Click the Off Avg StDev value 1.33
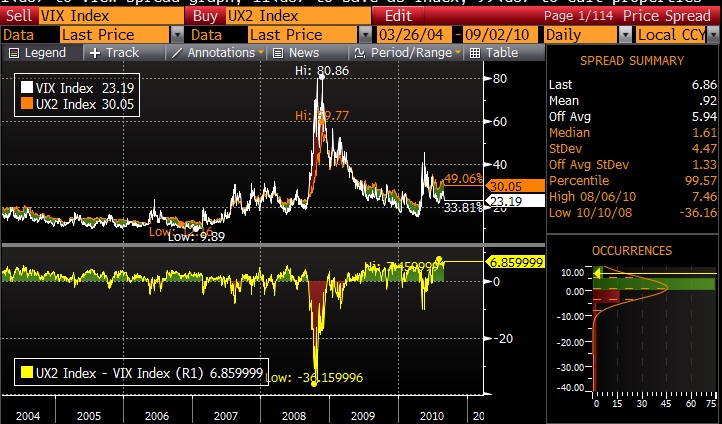Image resolution: width=722 pixels, height=424 pixels. click(x=704, y=164)
